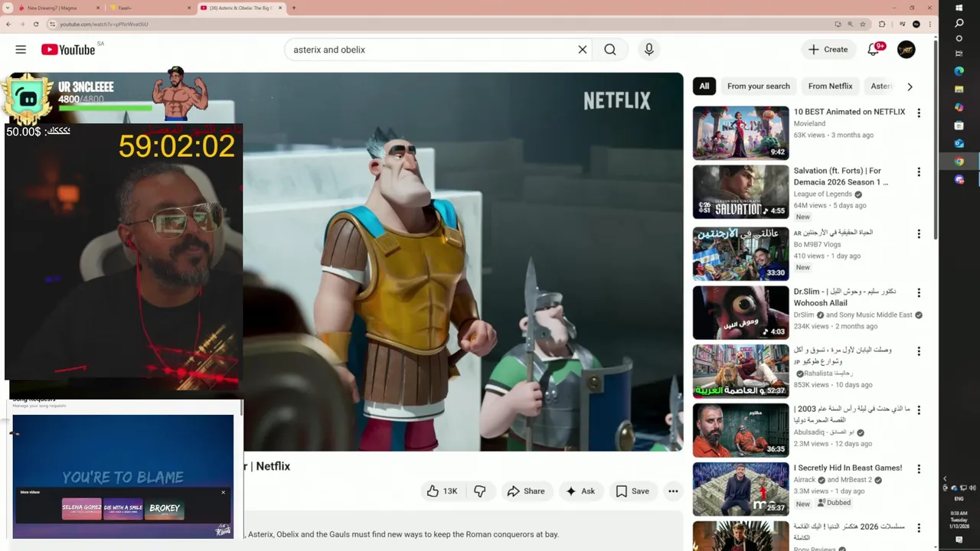Open Microsoft Edge from taskbar

[x=959, y=71]
